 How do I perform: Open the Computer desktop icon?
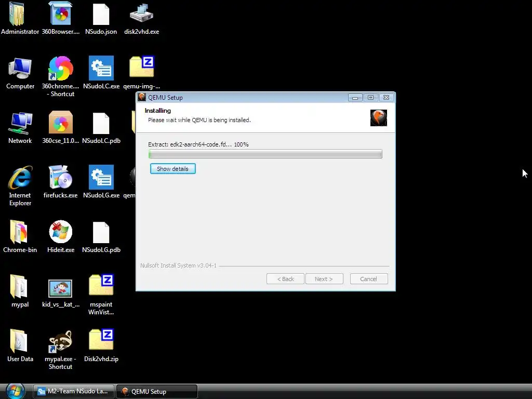[x=20, y=69]
